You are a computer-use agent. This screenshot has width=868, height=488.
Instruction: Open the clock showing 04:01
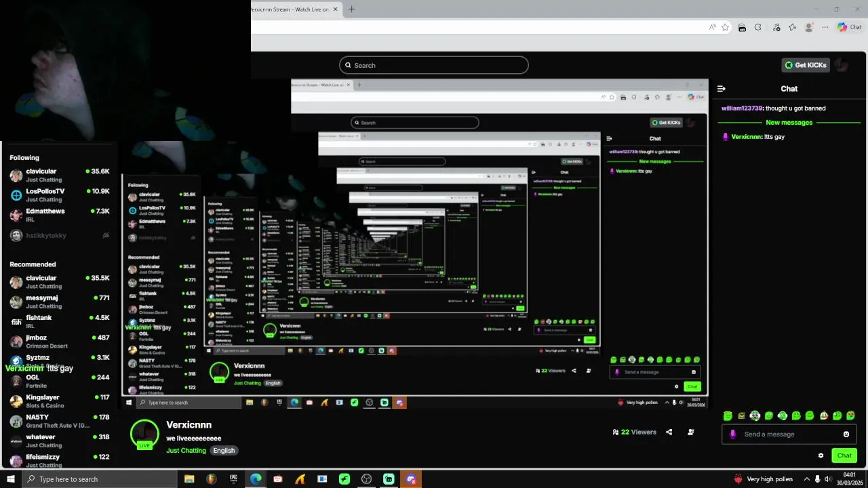point(850,479)
